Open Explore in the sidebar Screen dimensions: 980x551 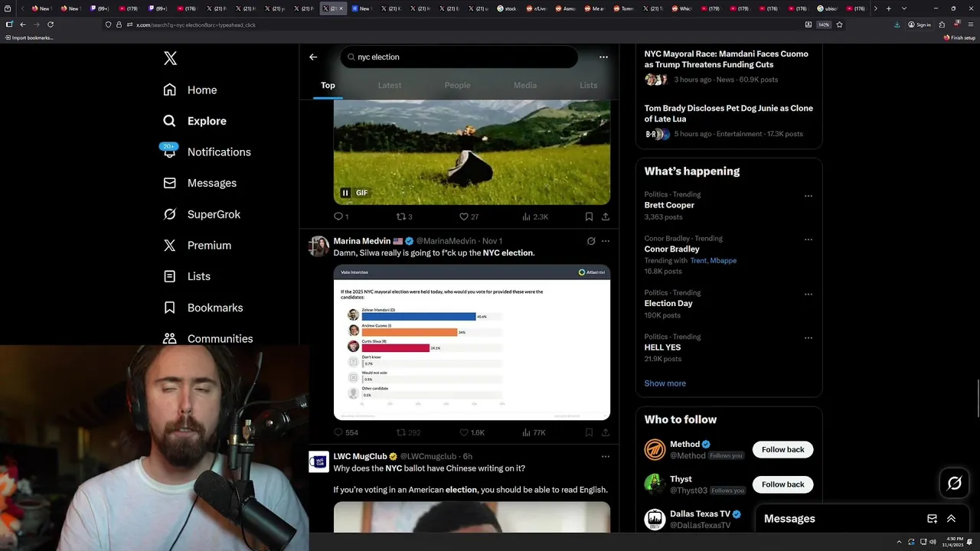[x=194, y=121]
